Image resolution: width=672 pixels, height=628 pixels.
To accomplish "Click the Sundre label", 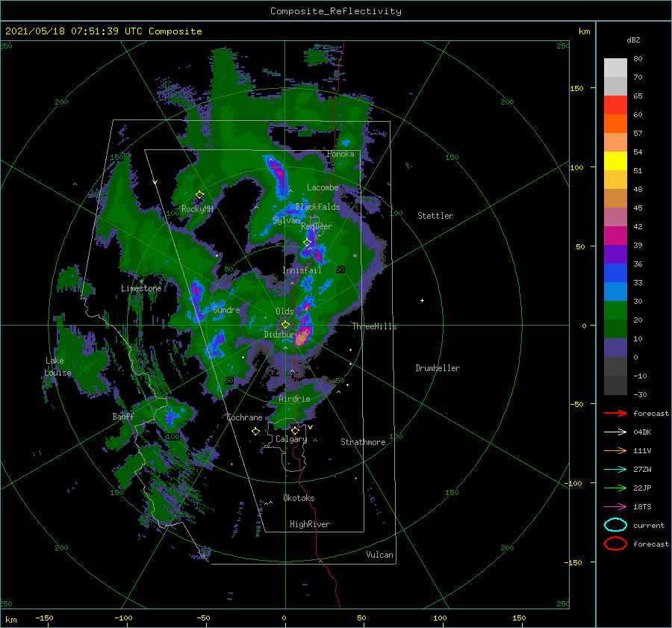I will tap(226, 310).
